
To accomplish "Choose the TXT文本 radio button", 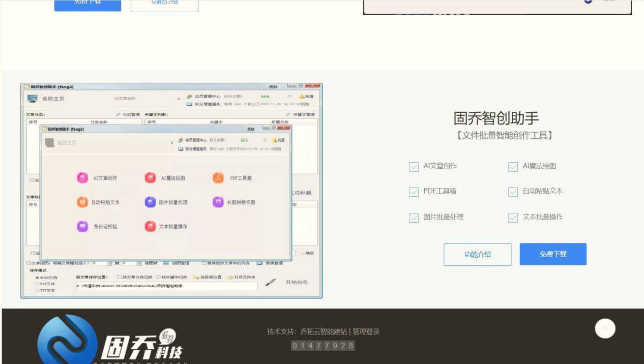I will tap(37, 290).
